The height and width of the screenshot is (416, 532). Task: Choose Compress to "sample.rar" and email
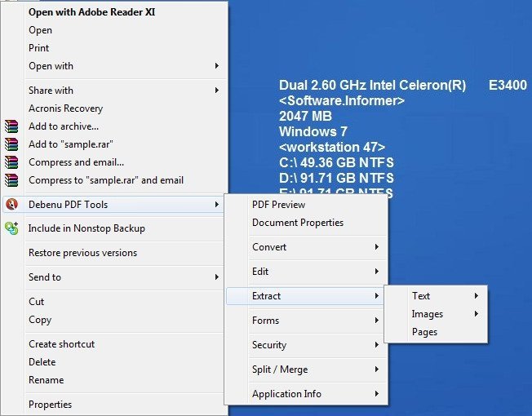pyautogui.click(x=114, y=180)
